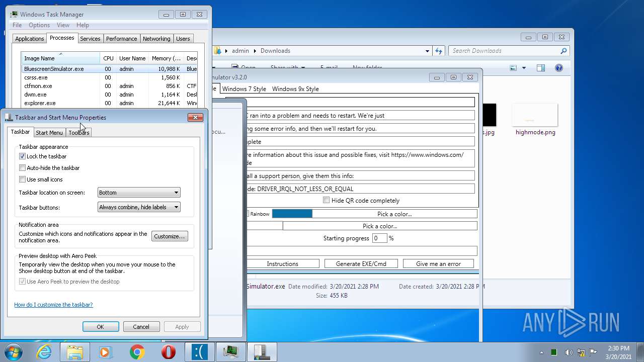Switch to Bluescreen Simulator taskbar button
Viewport: 644px width, 362px height.
(x=199, y=352)
